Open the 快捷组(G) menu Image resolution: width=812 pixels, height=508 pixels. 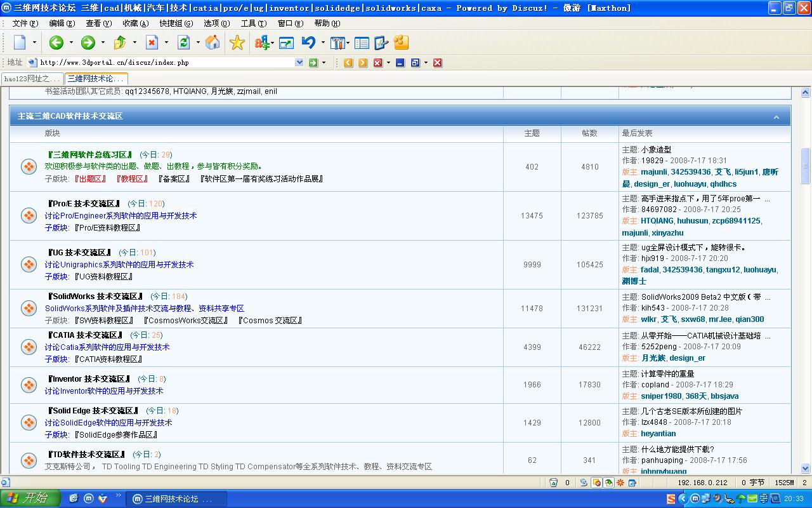[x=176, y=23]
